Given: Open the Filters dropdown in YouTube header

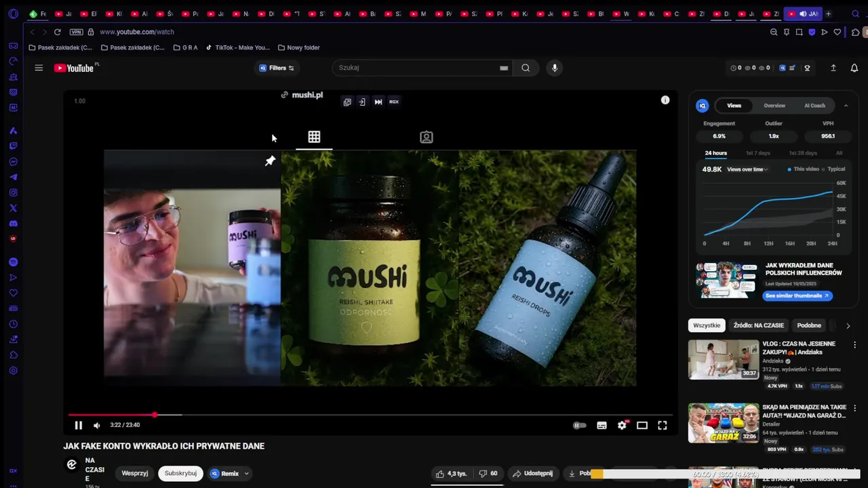Looking at the screenshot, I should [277, 68].
